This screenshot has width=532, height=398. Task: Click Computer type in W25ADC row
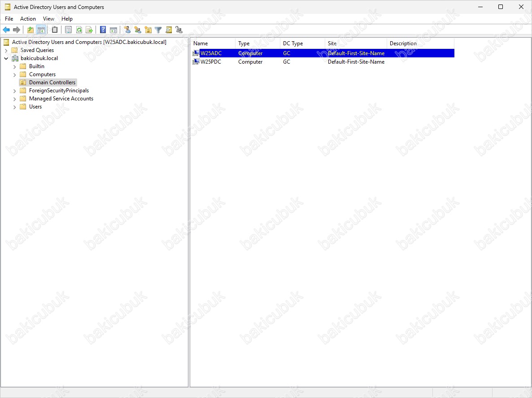click(x=250, y=53)
